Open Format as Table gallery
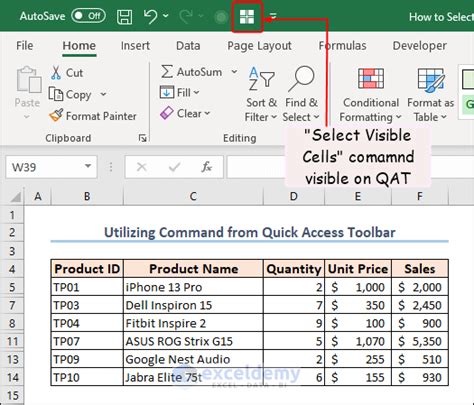 click(x=430, y=95)
